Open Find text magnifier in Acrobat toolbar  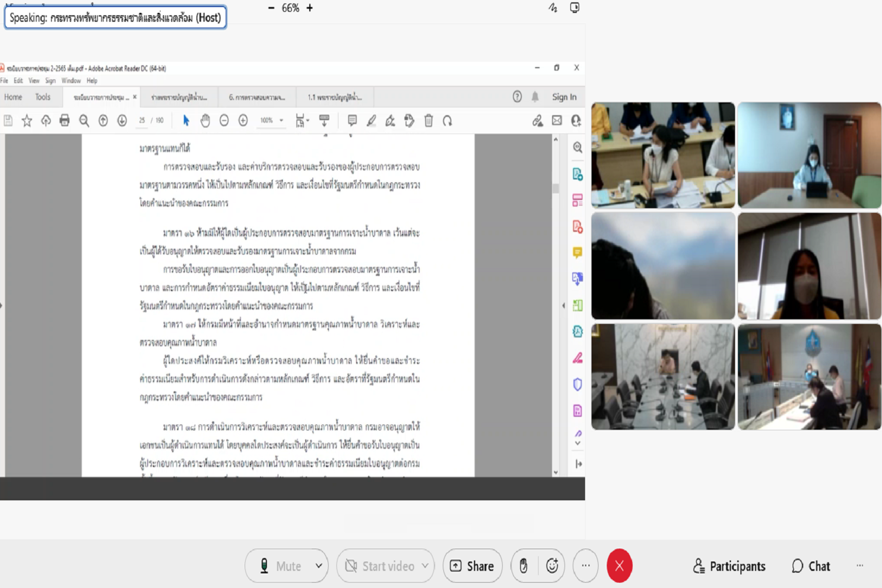(84, 121)
